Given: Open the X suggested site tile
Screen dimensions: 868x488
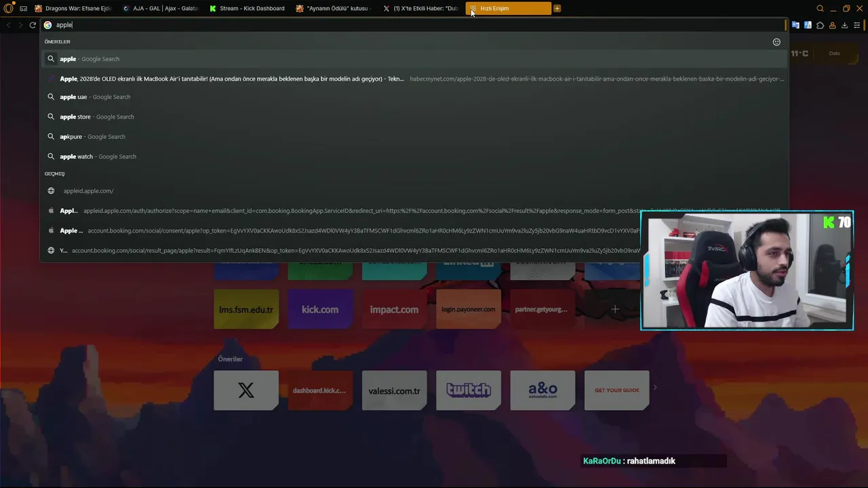Looking at the screenshot, I should pyautogui.click(x=246, y=390).
